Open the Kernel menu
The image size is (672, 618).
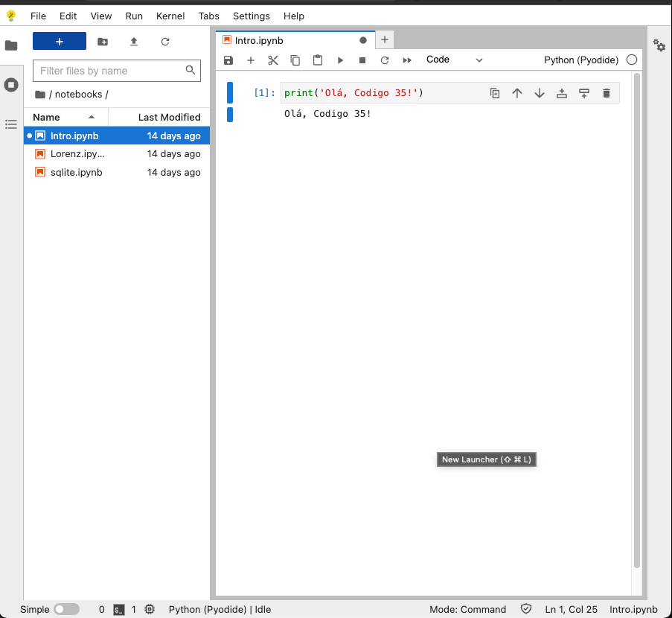coord(170,16)
